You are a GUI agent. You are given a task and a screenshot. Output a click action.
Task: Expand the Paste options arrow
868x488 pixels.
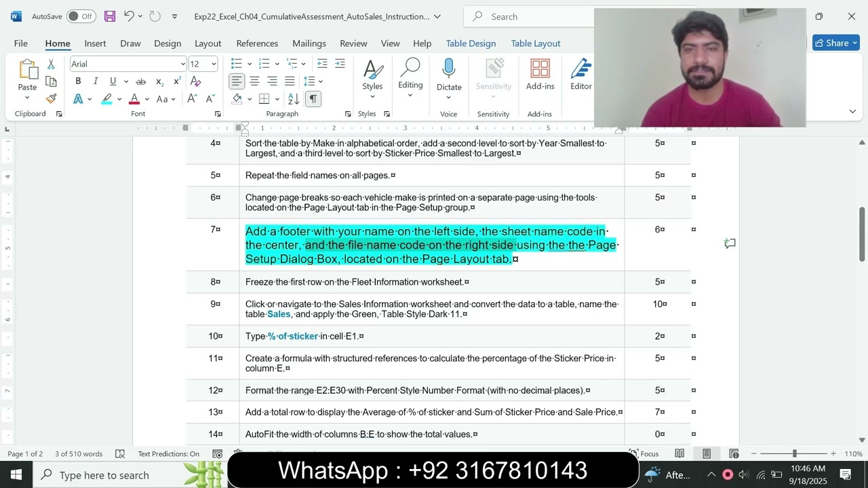coord(27,98)
